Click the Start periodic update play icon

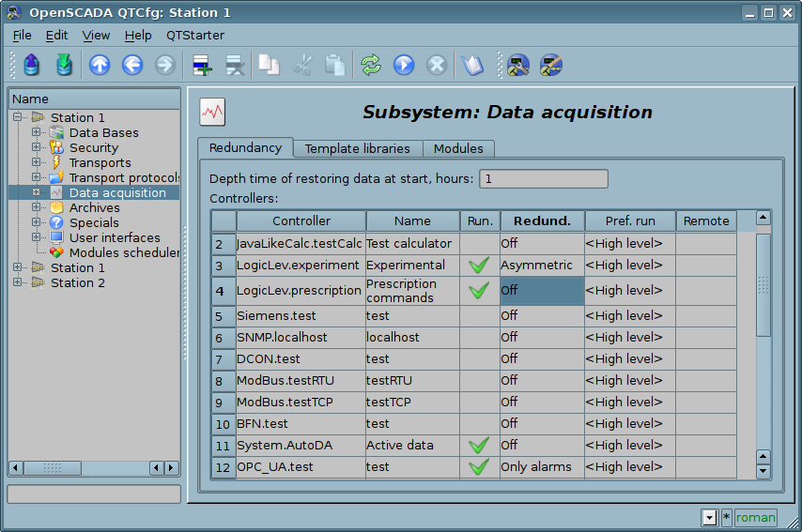coord(404,66)
